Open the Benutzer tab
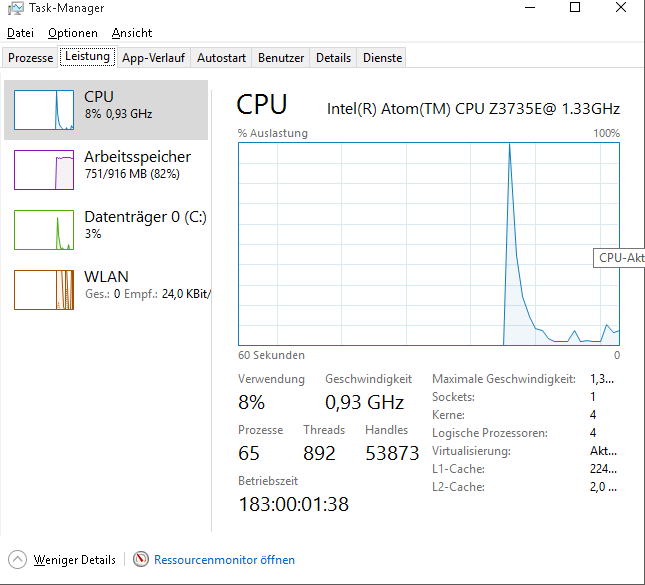Image resolution: width=645 pixels, height=585 pixels. coord(281,58)
